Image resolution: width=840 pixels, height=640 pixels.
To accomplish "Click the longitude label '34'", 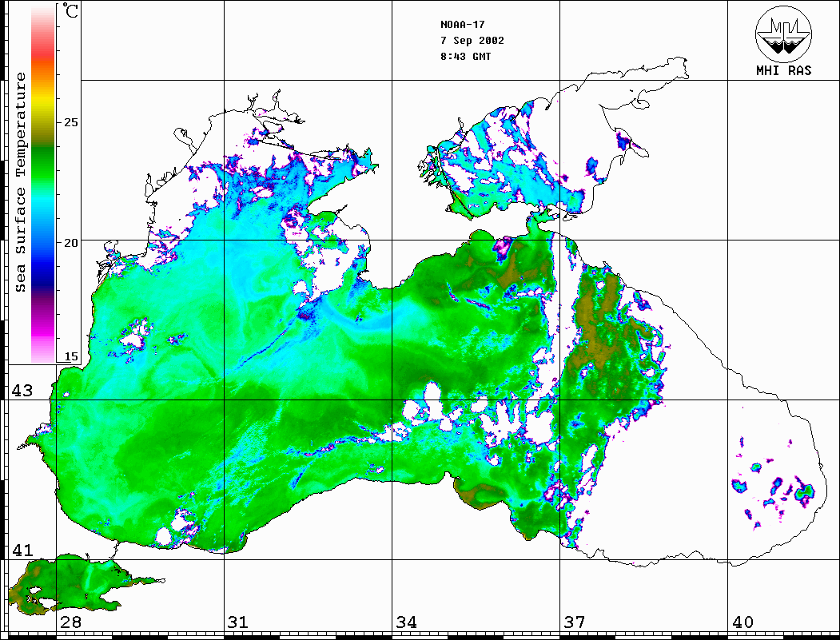I will (406, 622).
